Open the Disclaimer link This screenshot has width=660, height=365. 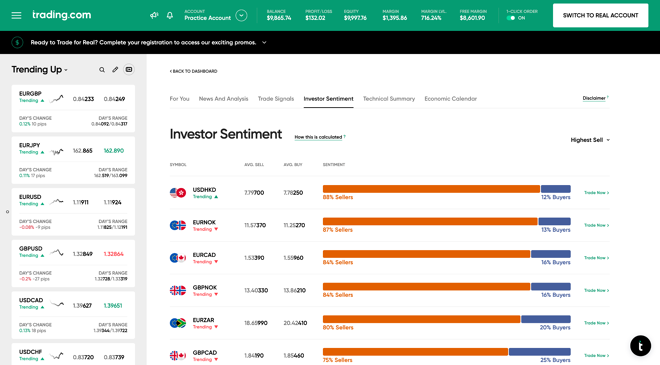(x=595, y=98)
